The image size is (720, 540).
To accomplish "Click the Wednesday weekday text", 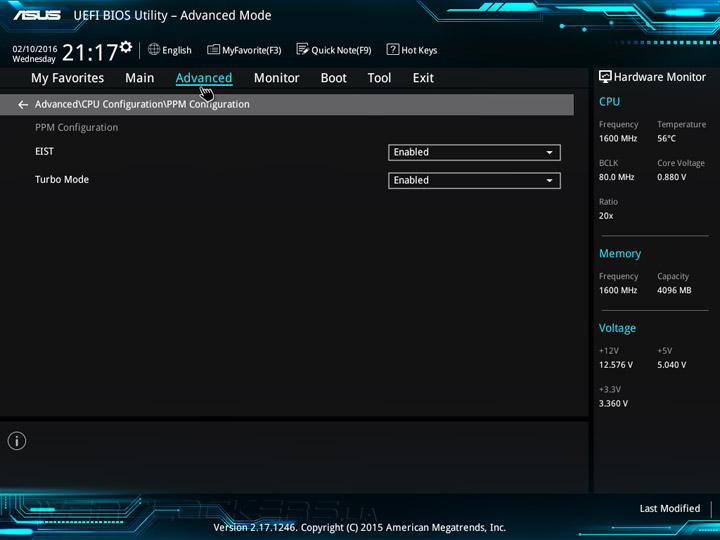I will tap(34, 59).
